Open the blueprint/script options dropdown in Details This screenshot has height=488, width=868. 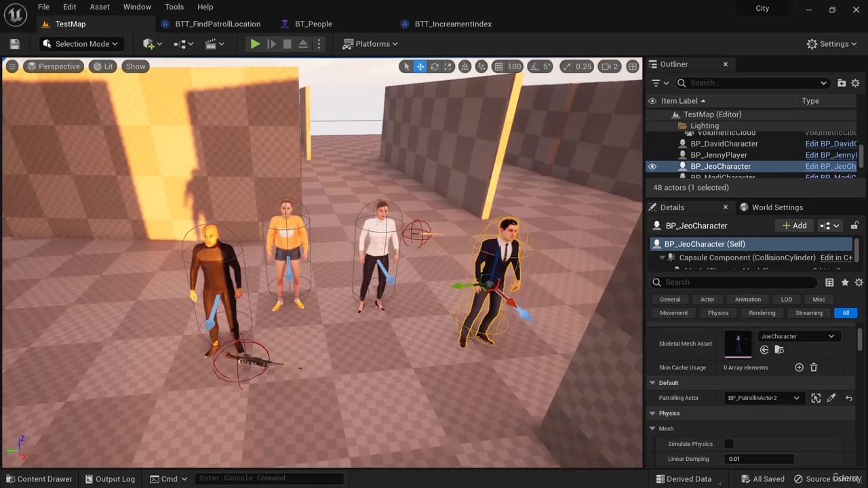coord(830,226)
